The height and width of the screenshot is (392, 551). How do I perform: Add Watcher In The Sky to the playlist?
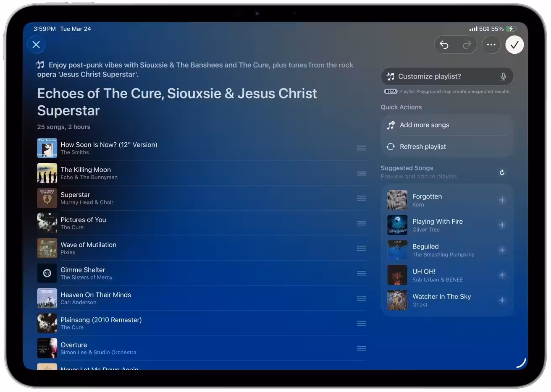(x=502, y=300)
